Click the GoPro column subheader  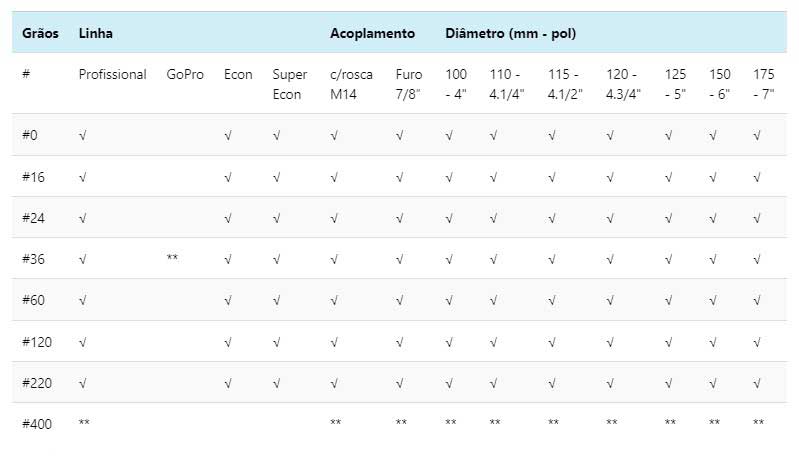(185, 74)
